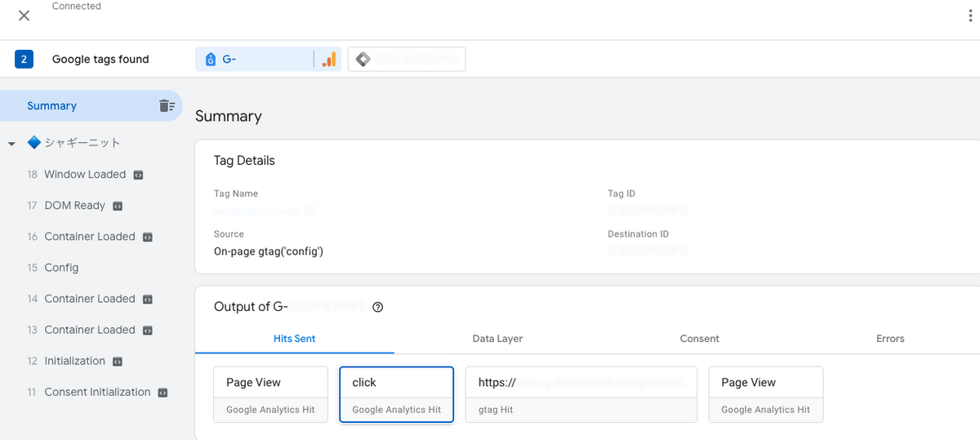
Task: Select the Google Tag Manager container chip
Action: point(407,60)
